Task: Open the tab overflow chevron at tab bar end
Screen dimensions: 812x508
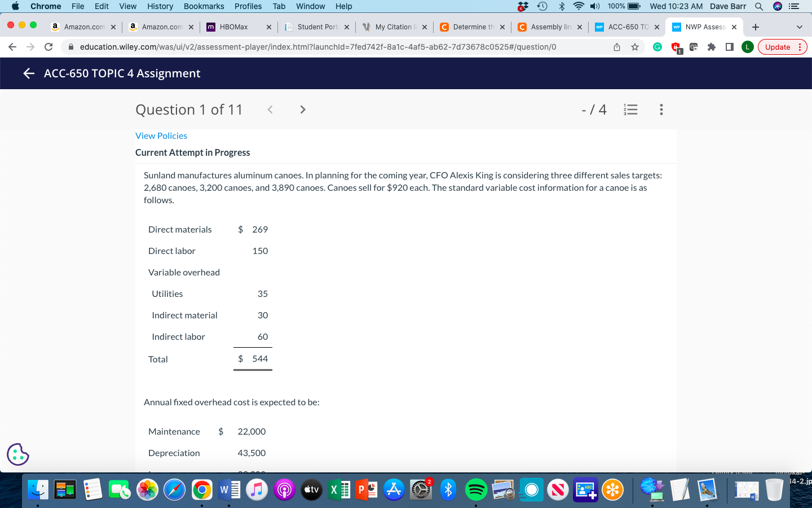Action: pyautogui.click(x=800, y=27)
